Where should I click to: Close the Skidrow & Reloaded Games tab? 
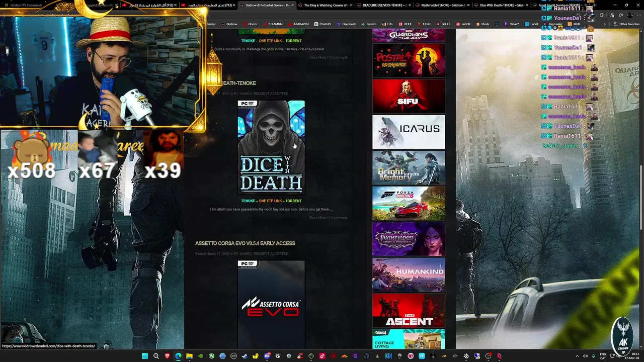[x=294, y=5]
